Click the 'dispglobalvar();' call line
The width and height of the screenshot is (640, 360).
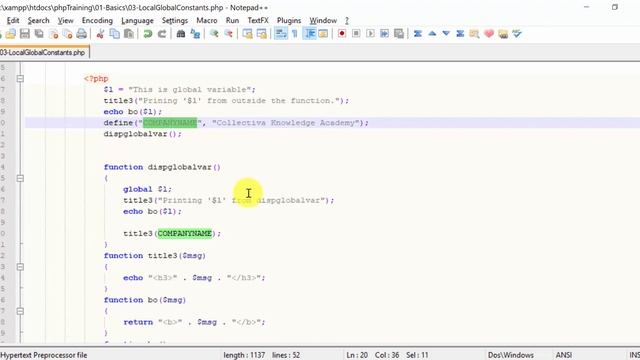pyautogui.click(x=142, y=134)
